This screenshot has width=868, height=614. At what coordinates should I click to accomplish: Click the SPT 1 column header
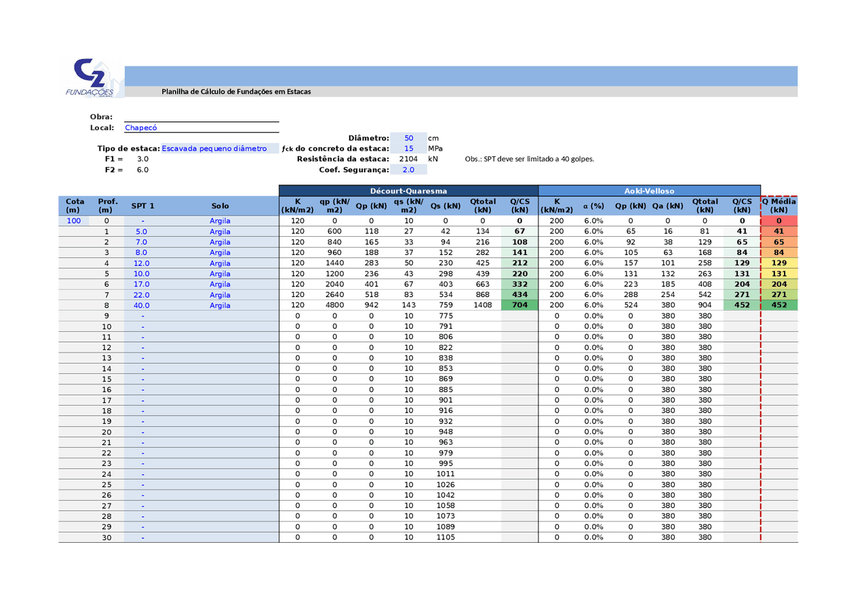tap(142, 206)
